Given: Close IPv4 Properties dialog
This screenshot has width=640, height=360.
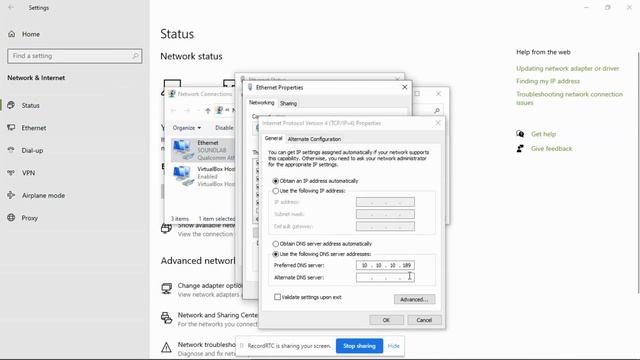Looking at the screenshot, I should (438, 123).
